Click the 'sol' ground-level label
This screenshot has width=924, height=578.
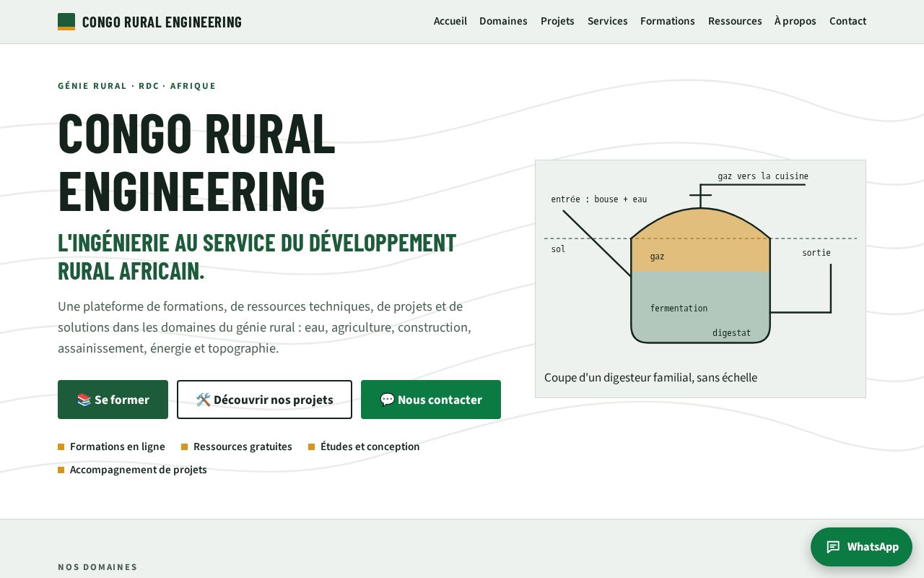558,249
